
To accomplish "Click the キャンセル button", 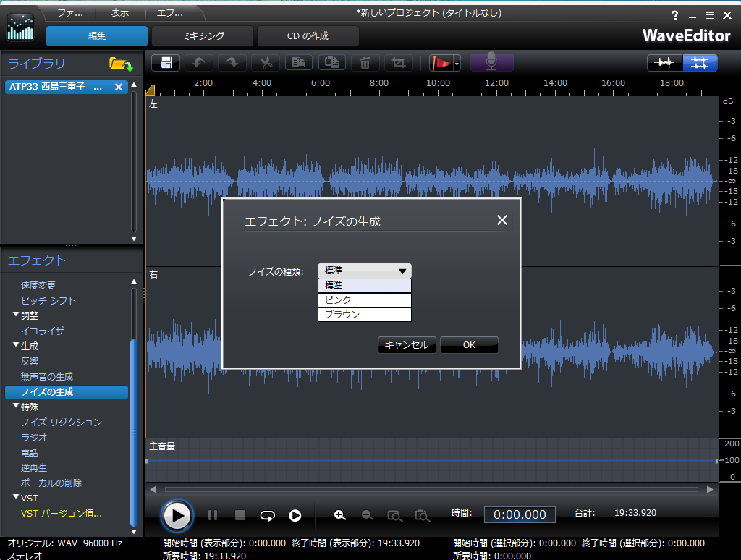I will coord(407,345).
